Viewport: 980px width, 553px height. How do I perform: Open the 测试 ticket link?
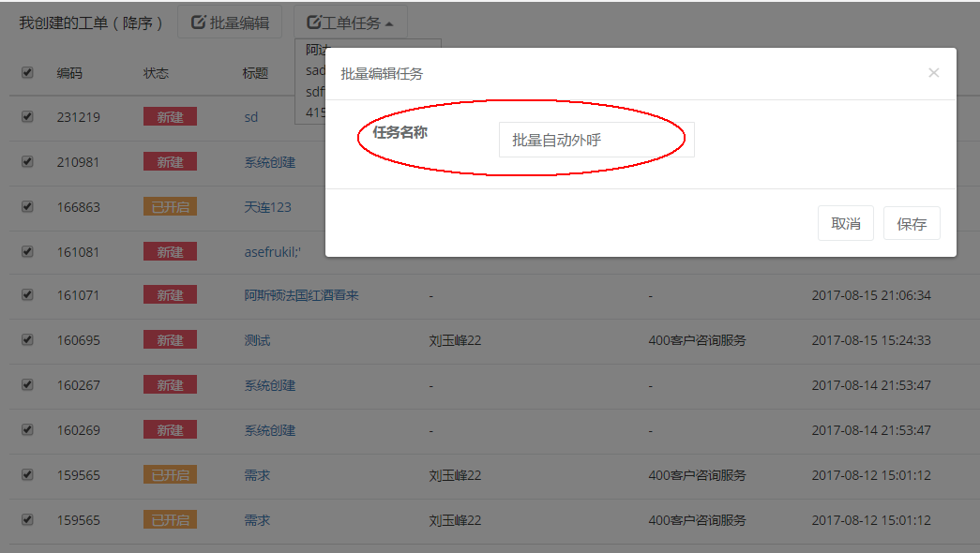pos(257,340)
